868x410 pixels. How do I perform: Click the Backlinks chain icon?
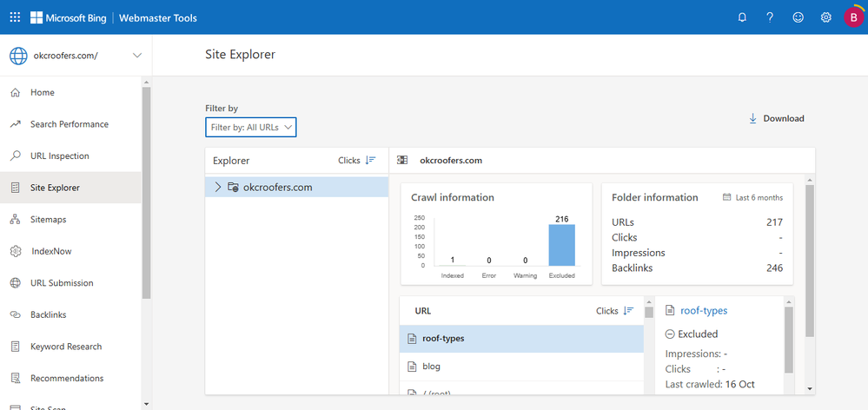16,314
